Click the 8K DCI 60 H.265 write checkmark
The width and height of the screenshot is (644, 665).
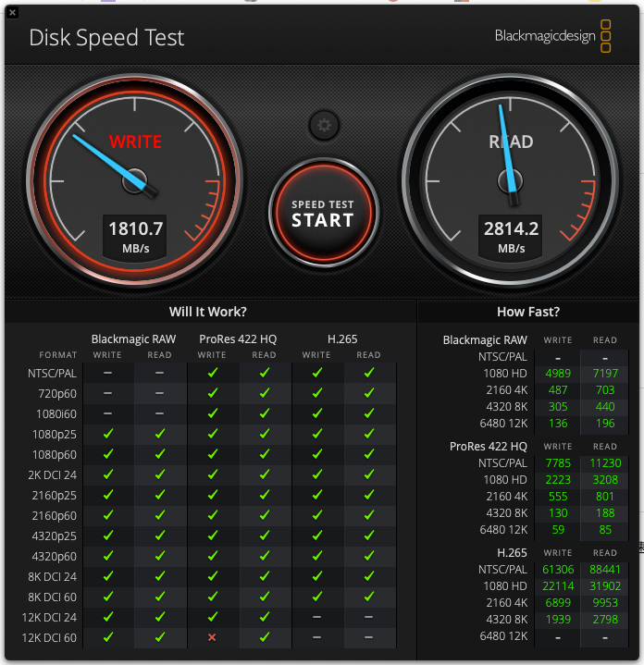pos(316,597)
